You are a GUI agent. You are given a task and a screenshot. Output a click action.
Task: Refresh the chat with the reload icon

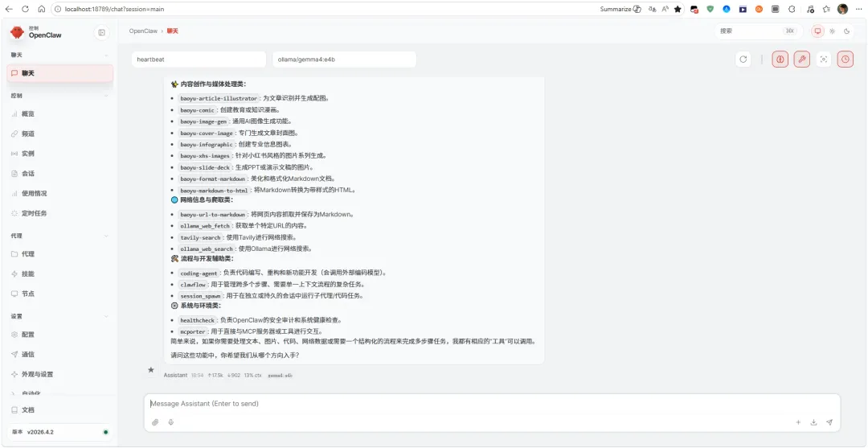743,60
